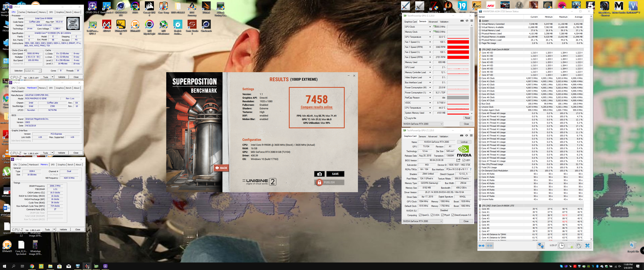Open the Cinebench R15 desktop icon

coord(121,9)
